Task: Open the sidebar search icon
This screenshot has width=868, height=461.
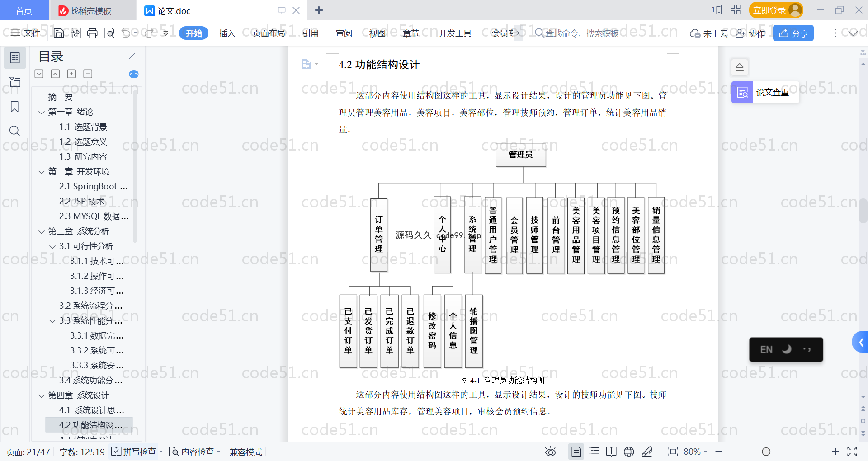Action: [x=15, y=131]
